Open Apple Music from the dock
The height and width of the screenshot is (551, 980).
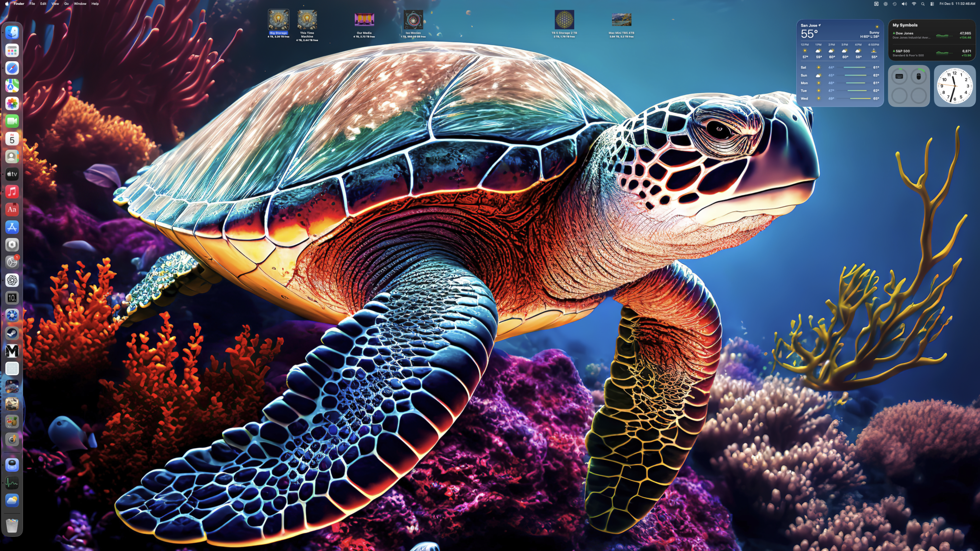[13, 192]
